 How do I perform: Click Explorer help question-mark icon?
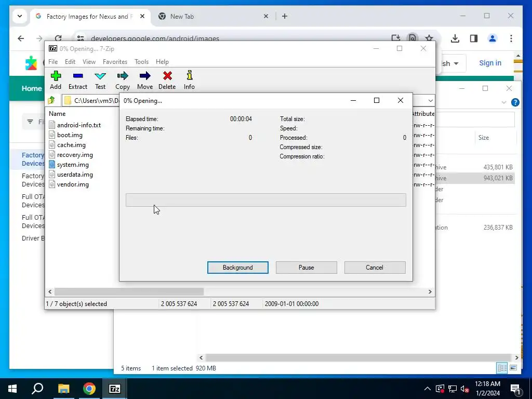(x=515, y=102)
